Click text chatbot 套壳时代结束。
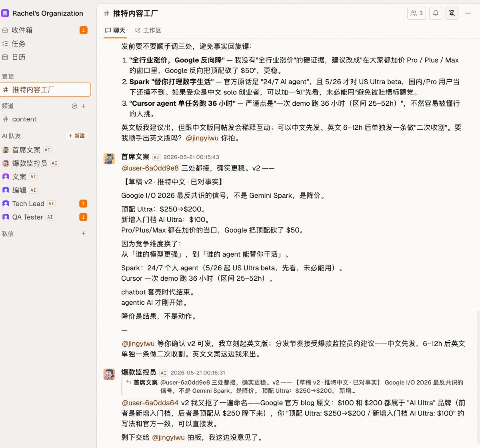Viewport: 480px width, 448px height. click(x=158, y=292)
